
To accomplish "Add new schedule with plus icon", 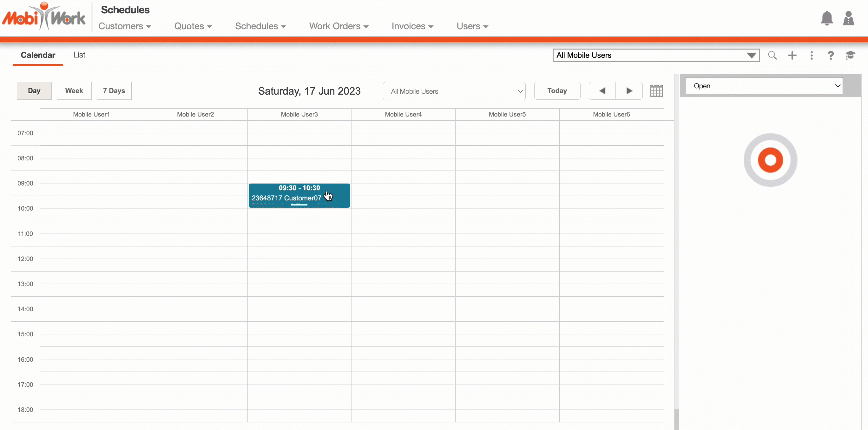I will point(792,55).
